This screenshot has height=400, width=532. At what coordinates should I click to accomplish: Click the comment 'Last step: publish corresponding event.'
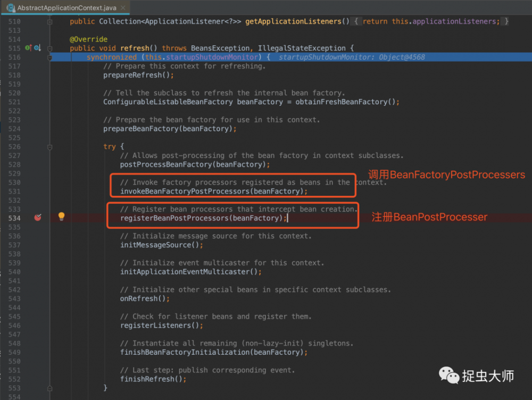[207, 370]
